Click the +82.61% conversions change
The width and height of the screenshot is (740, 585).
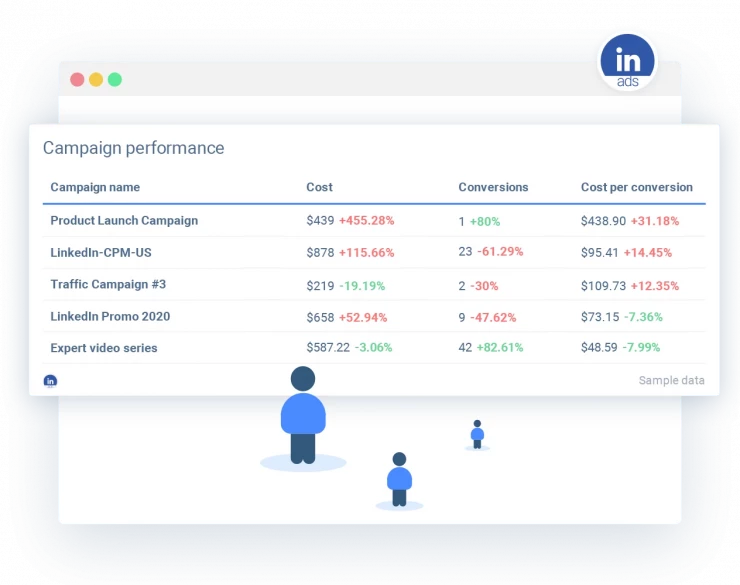pos(500,348)
